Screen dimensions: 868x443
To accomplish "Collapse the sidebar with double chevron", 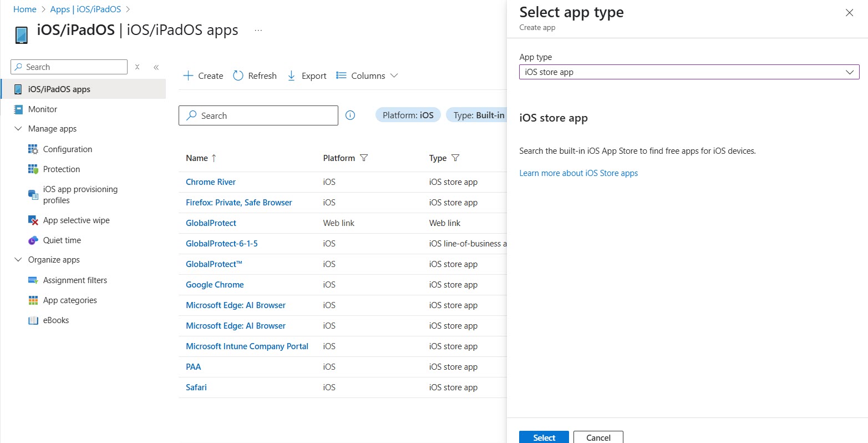I will click(156, 67).
